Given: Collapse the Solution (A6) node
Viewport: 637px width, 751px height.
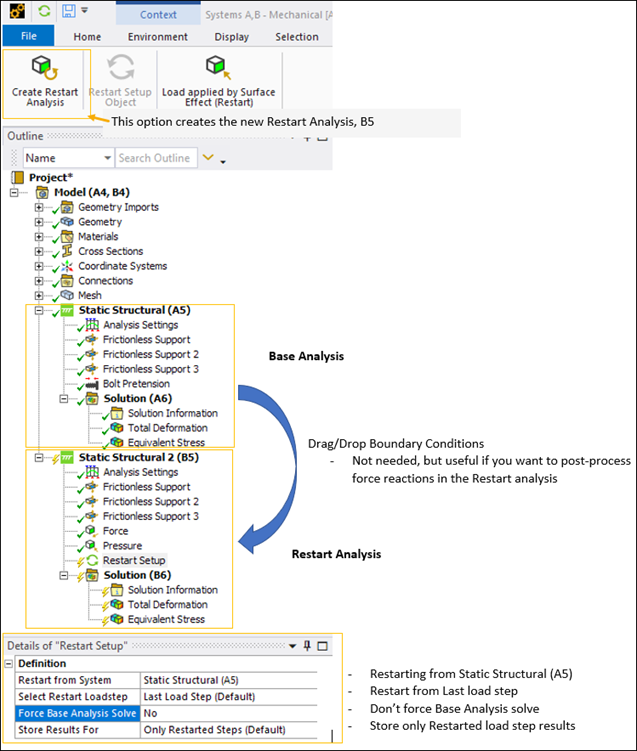Looking at the screenshot, I should click(x=64, y=398).
